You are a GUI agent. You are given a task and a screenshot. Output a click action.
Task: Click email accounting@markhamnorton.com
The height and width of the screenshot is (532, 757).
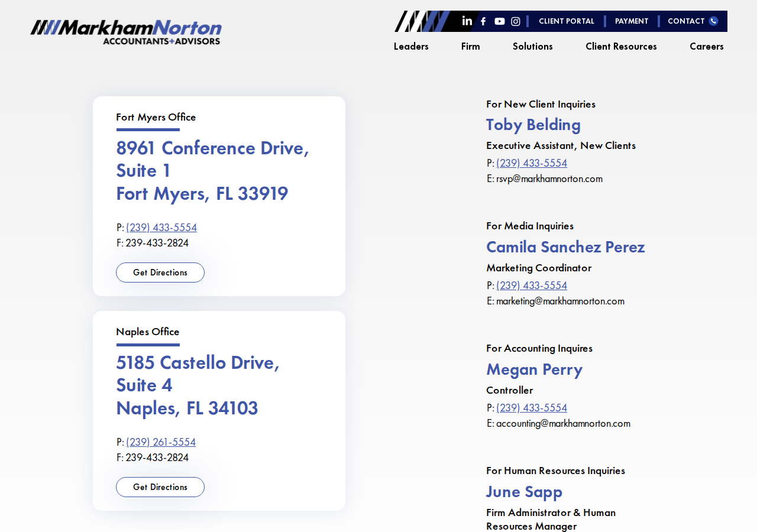563,423
